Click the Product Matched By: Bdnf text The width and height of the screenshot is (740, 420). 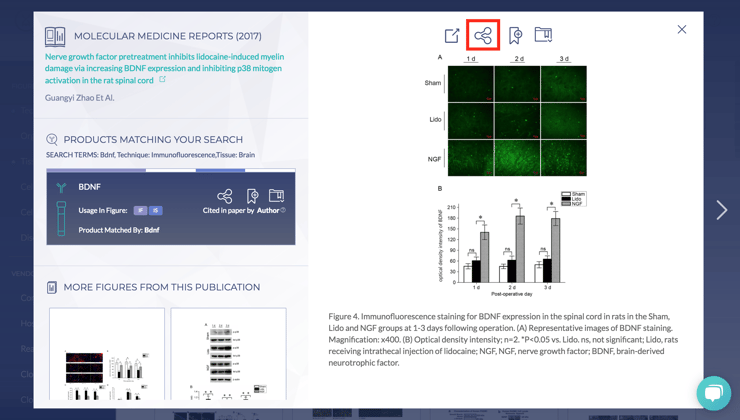(x=119, y=230)
